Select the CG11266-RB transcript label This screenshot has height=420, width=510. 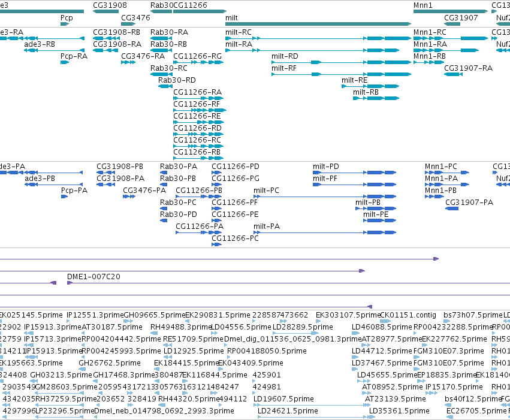coord(197,152)
